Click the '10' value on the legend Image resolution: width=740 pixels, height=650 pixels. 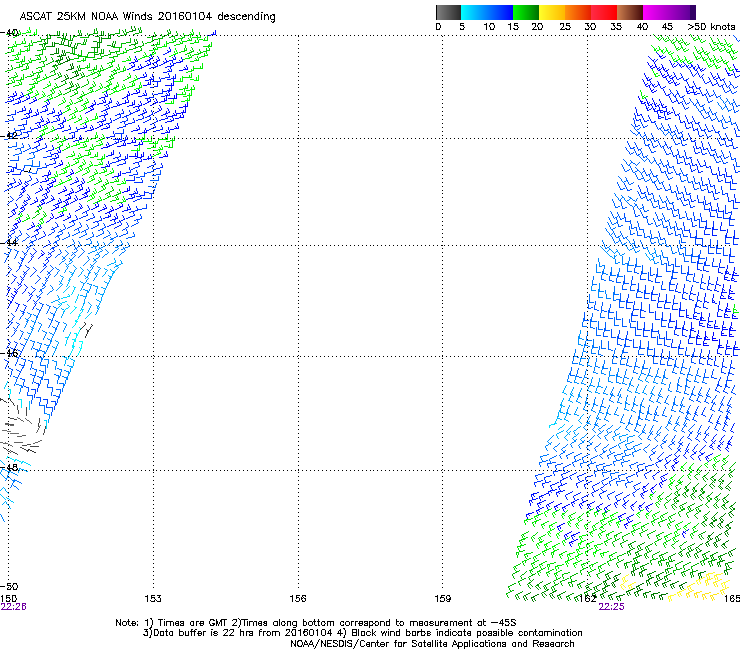pos(489,27)
